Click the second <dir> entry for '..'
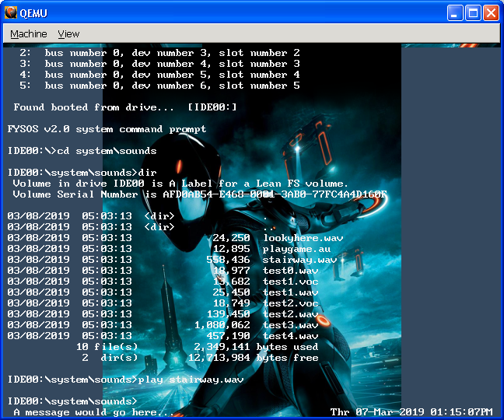 pyautogui.click(x=159, y=227)
